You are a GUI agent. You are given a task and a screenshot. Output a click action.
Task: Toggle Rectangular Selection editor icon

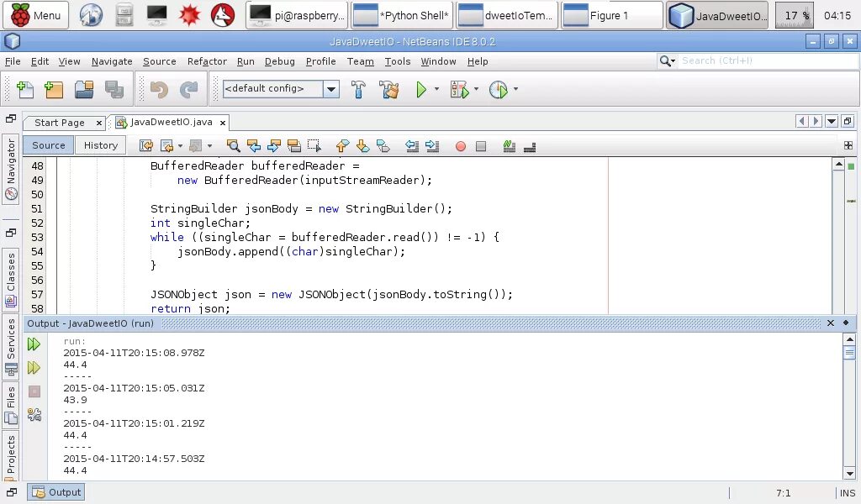click(314, 146)
